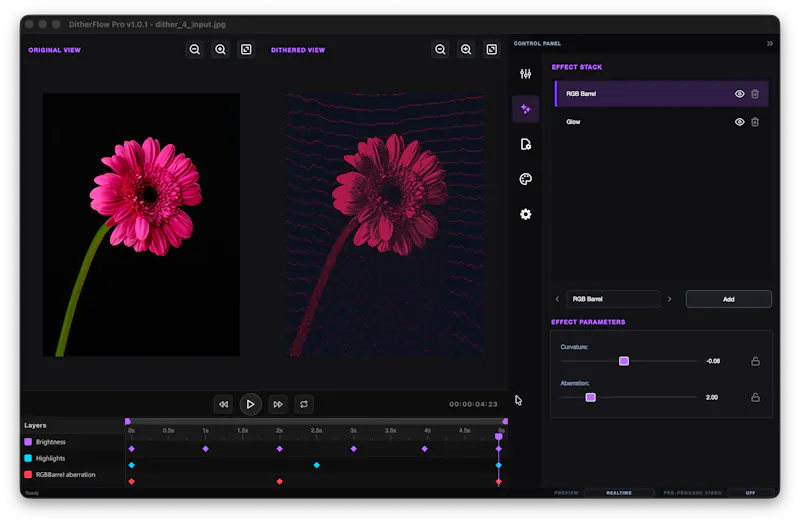
Task: Click the EFFECT STACK heading
Action: click(x=577, y=67)
